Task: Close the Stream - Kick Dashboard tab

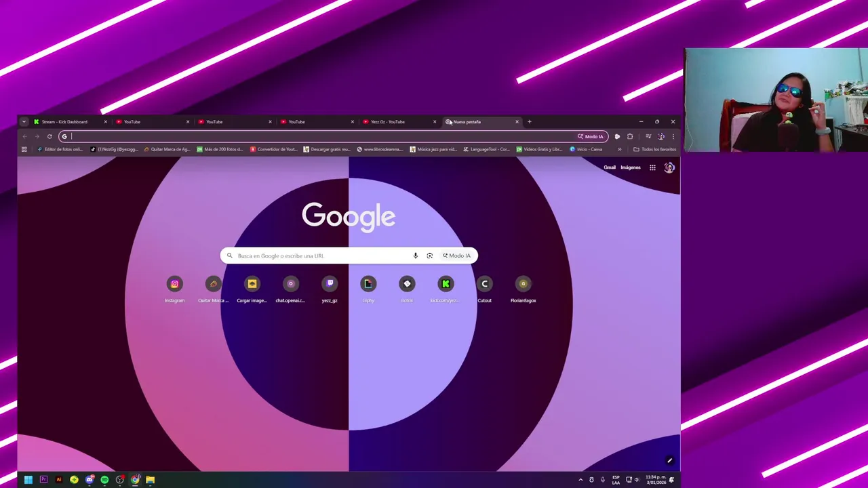Action: (x=105, y=122)
